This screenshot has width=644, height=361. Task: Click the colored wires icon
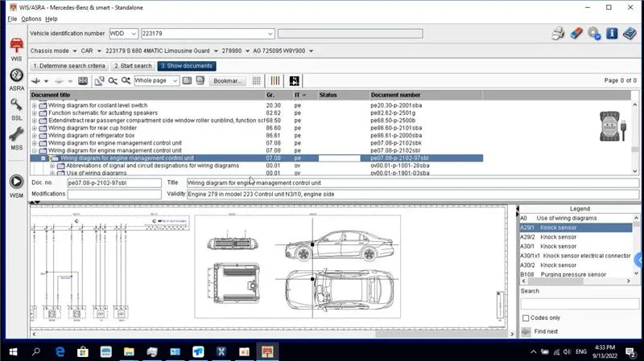click(275, 81)
